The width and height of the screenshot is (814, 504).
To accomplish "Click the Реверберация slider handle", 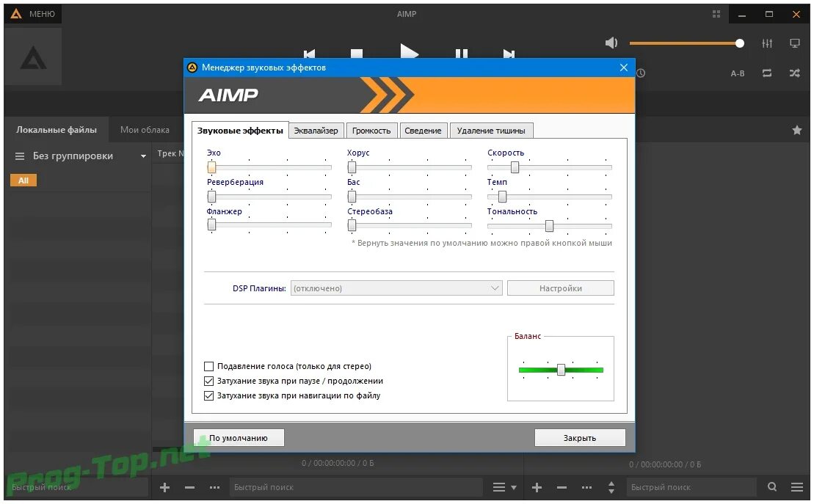I will pos(212,197).
